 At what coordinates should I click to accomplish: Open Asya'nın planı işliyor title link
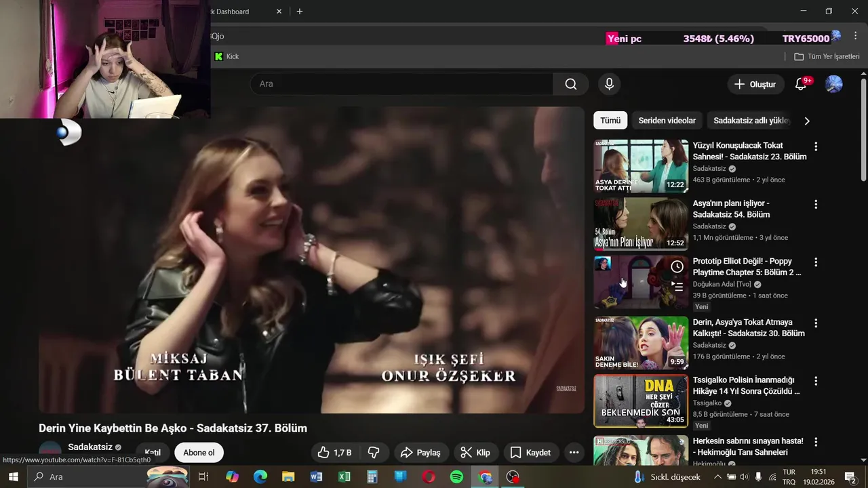[731, 209]
